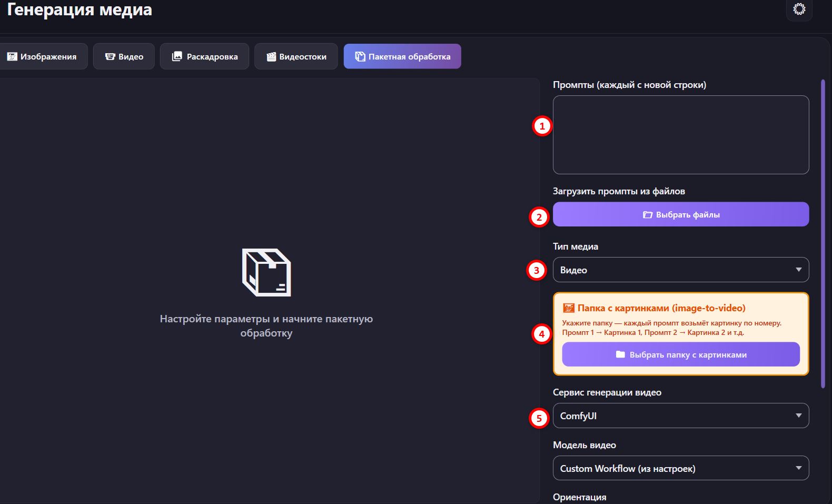Image resolution: width=832 pixels, height=504 pixels.
Task: Open the Видео tab
Action: 124,56
